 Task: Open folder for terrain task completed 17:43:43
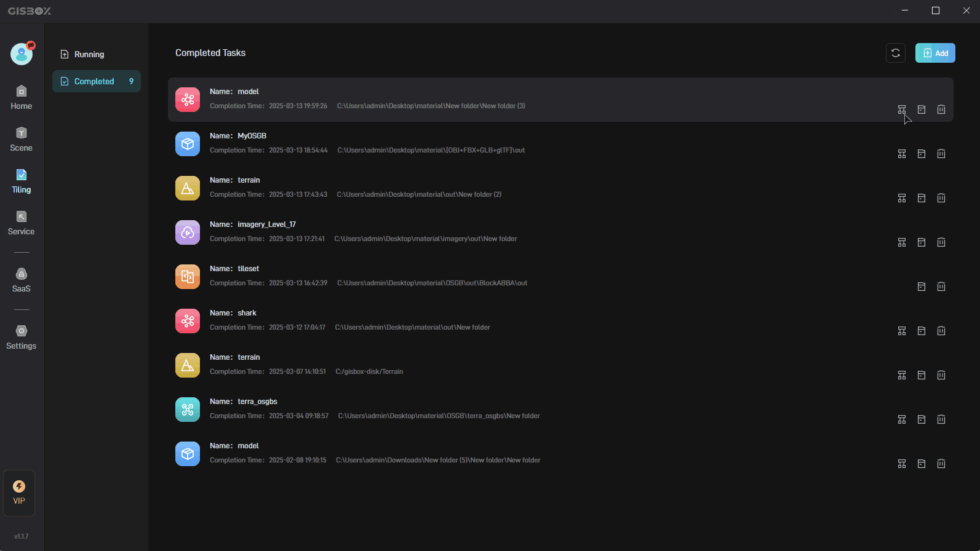(x=922, y=198)
